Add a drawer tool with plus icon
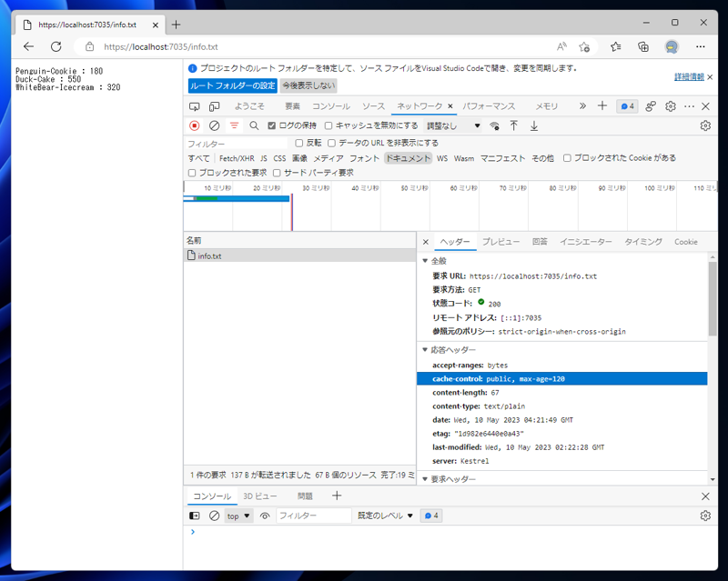 [x=337, y=496]
